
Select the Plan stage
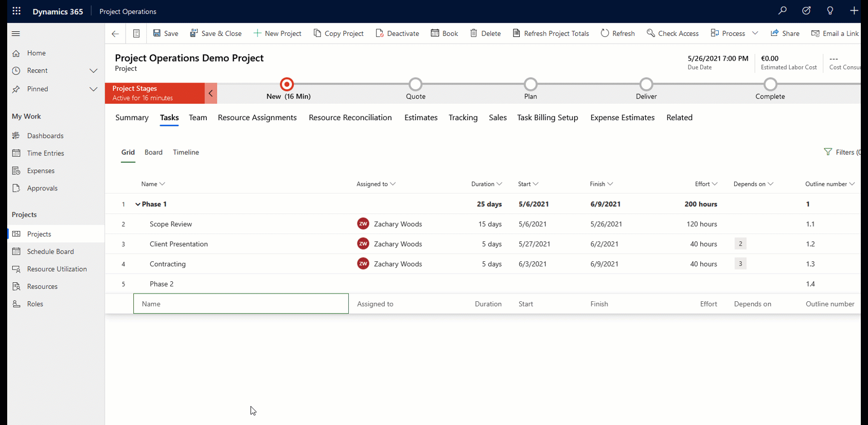click(x=531, y=84)
